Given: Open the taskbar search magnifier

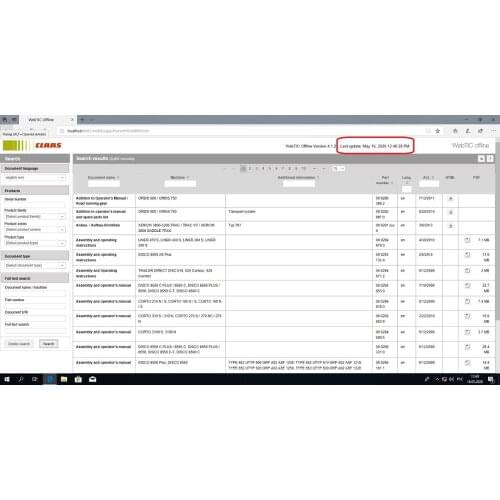Looking at the screenshot, I should tap(21, 379).
